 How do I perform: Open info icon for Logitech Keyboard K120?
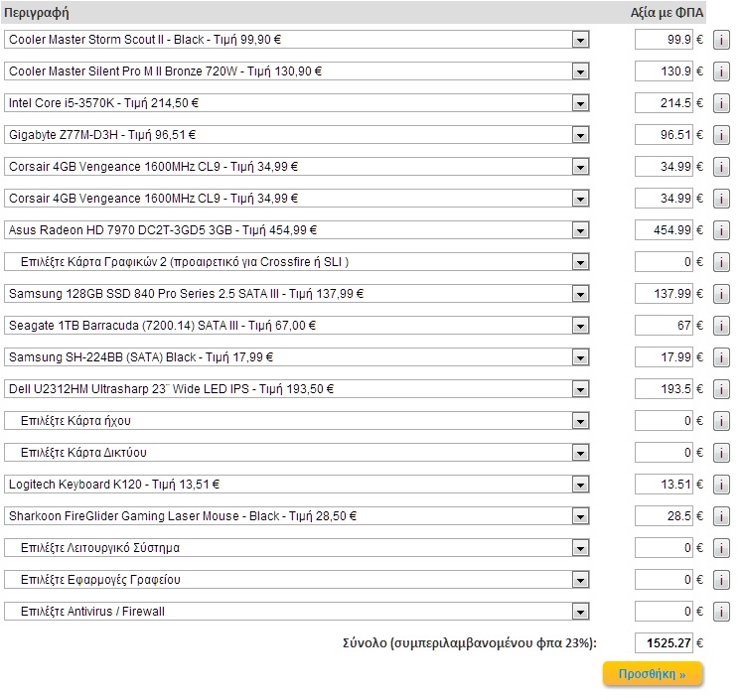721,485
